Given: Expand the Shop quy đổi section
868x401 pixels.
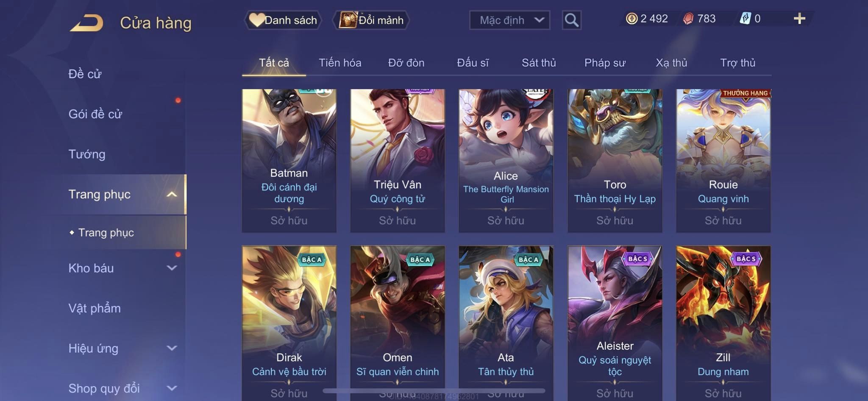Looking at the screenshot, I should (171, 388).
